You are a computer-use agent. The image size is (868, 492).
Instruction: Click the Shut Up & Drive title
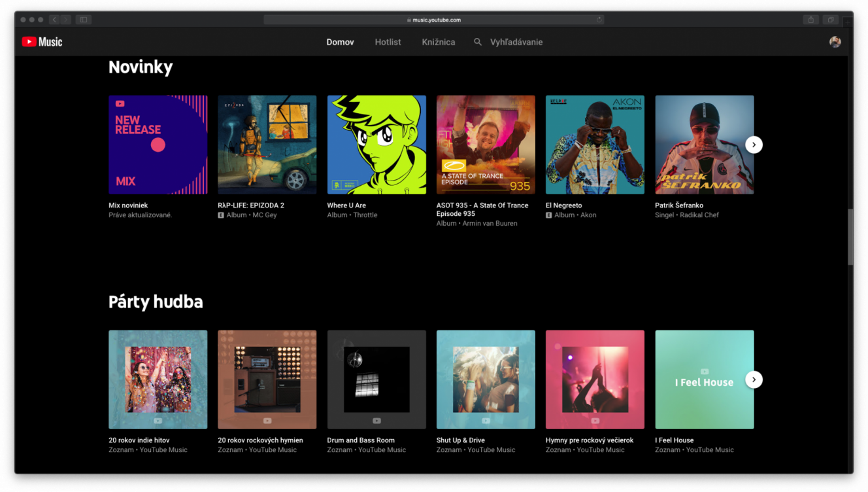(x=461, y=440)
